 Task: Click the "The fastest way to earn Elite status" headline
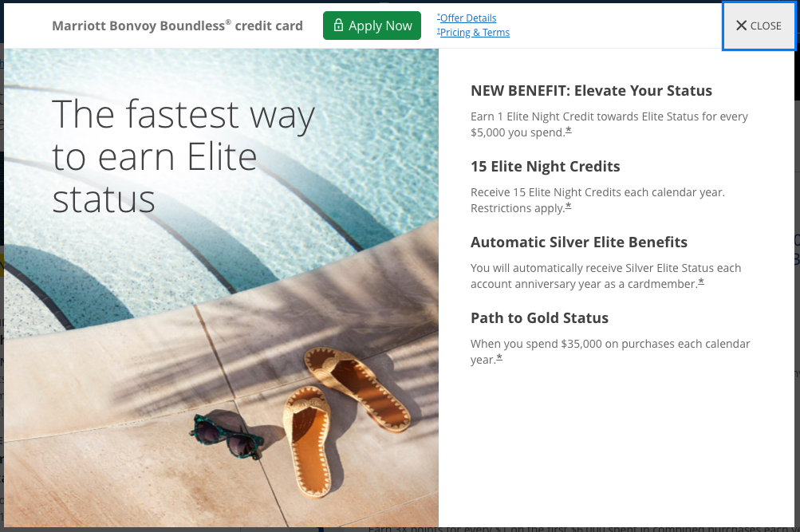(183, 156)
